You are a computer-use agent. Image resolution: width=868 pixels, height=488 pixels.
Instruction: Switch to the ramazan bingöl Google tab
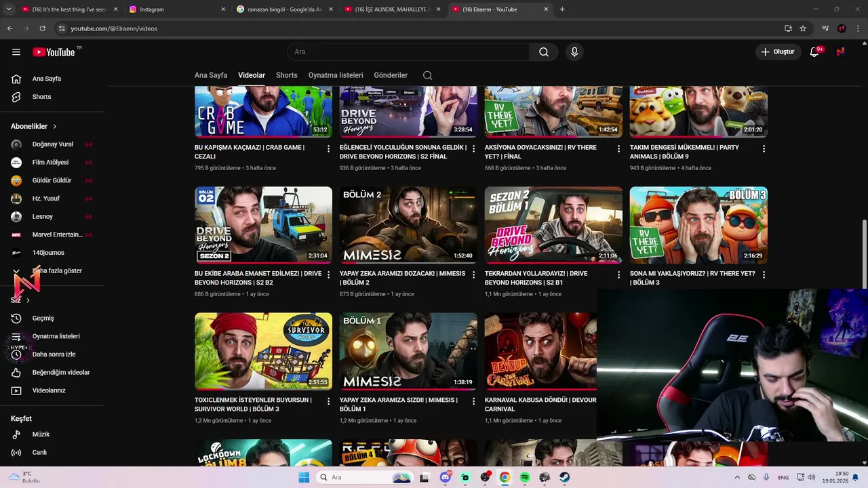click(283, 9)
